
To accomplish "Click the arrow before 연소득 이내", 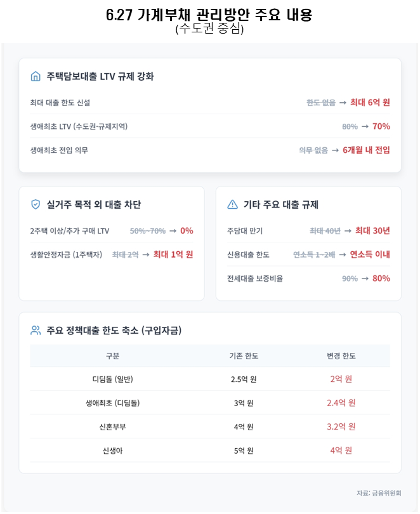I will [343, 254].
